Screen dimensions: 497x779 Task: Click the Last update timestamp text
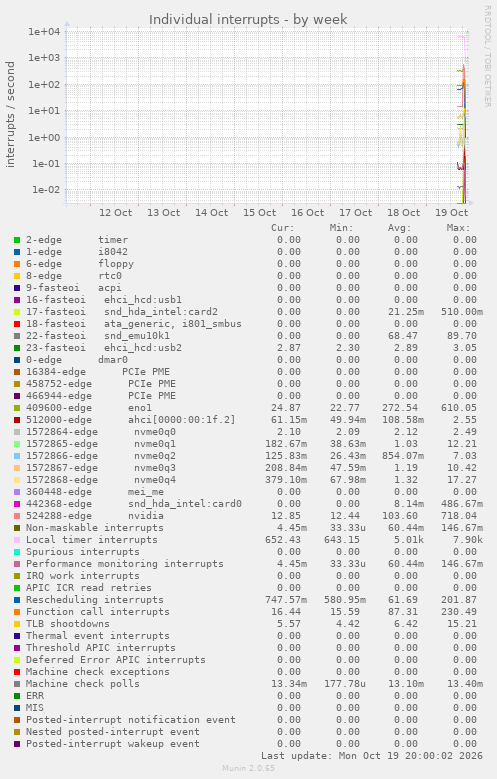tap(372, 756)
